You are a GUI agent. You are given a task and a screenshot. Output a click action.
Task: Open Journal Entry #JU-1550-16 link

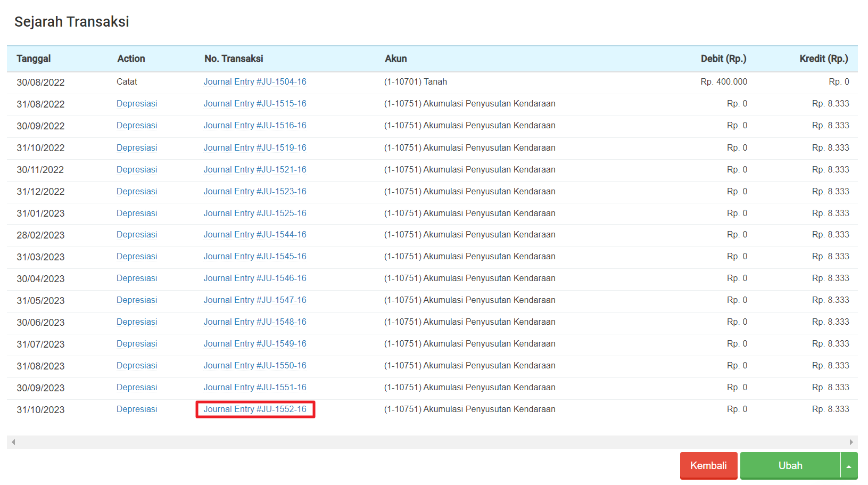coord(255,366)
